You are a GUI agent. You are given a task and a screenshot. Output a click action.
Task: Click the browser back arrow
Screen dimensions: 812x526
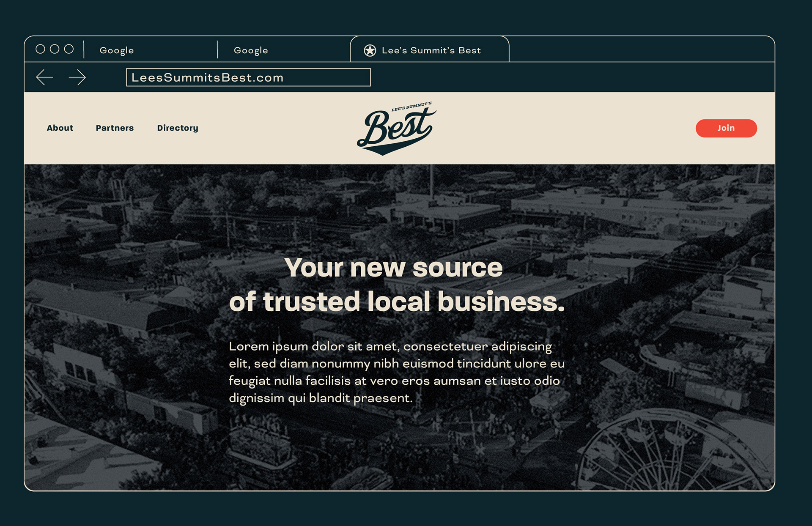tap(44, 77)
